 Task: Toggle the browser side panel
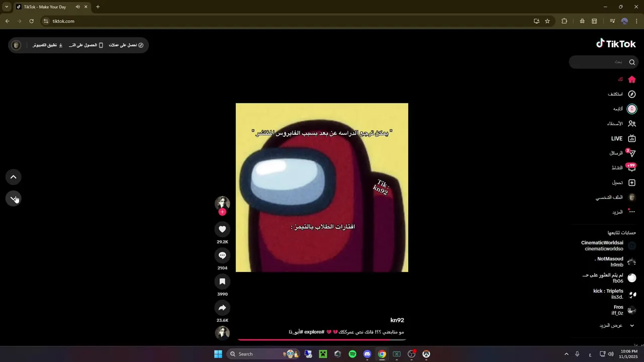594,21
